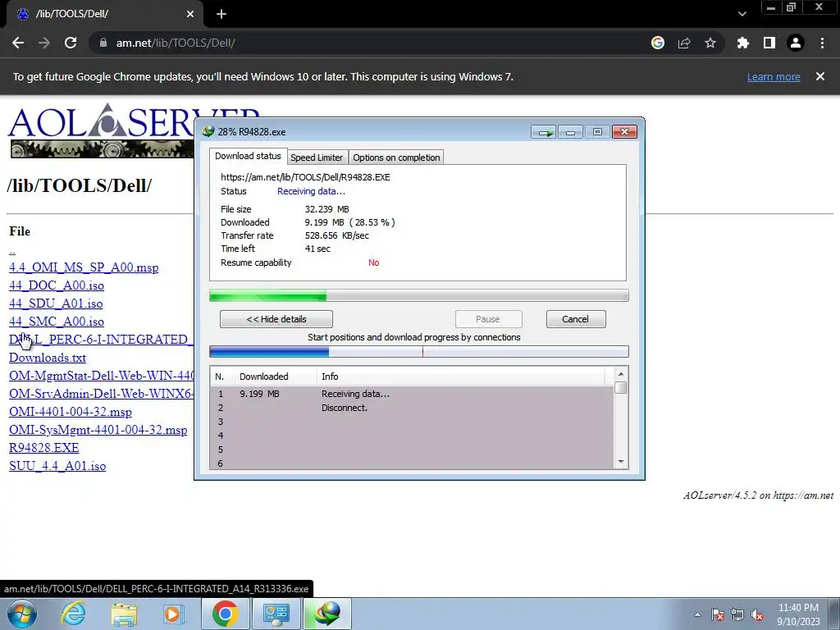Image resolution: width=840 pixels, height=630 pixels.
Task: Open a new Chrome tab
Action: tap(221, 14)
